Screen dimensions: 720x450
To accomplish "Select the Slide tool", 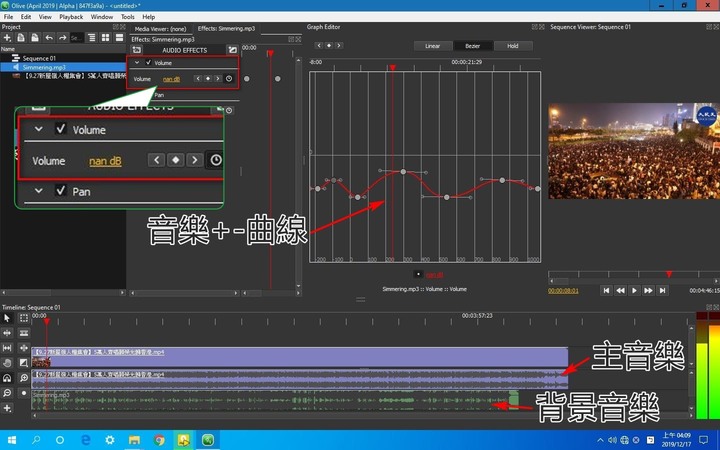I will pyautogui.click(x=24, y=348).
